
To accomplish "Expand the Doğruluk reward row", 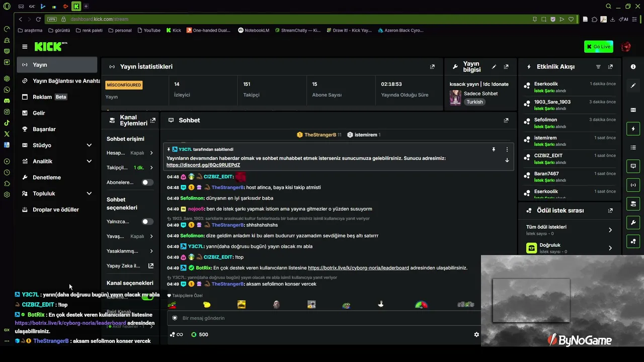I will point(569,248).
